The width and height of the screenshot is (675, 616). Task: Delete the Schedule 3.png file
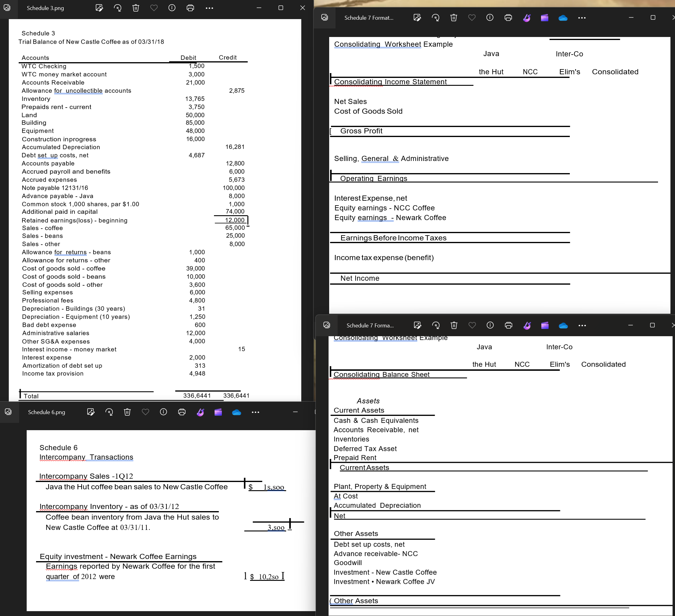click(135, 8)
